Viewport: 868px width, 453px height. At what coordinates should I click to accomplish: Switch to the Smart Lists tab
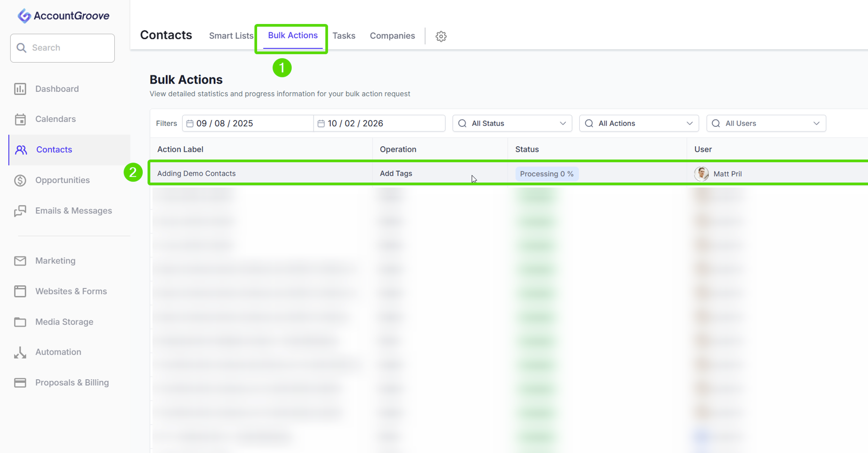coord(231,36)
